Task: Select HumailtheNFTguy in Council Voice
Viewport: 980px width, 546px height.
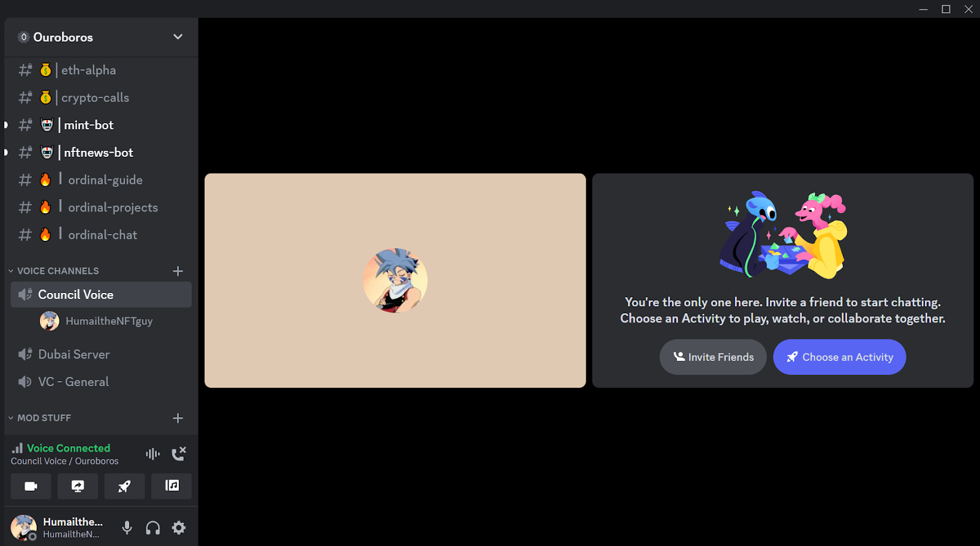Action: point(108,321)
